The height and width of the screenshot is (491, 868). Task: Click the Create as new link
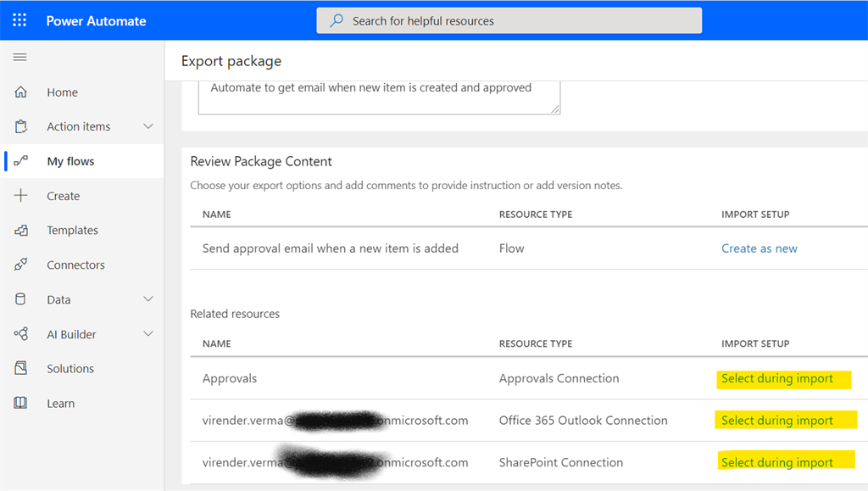tap(758, 248)
